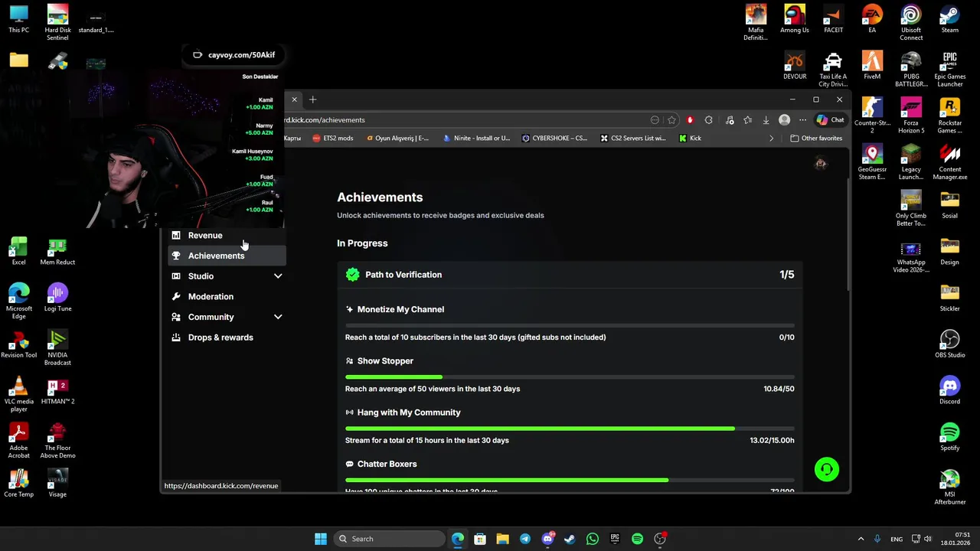
Task: Open a new browser tab
Action: pyautogui.click(x=312, y=99)
